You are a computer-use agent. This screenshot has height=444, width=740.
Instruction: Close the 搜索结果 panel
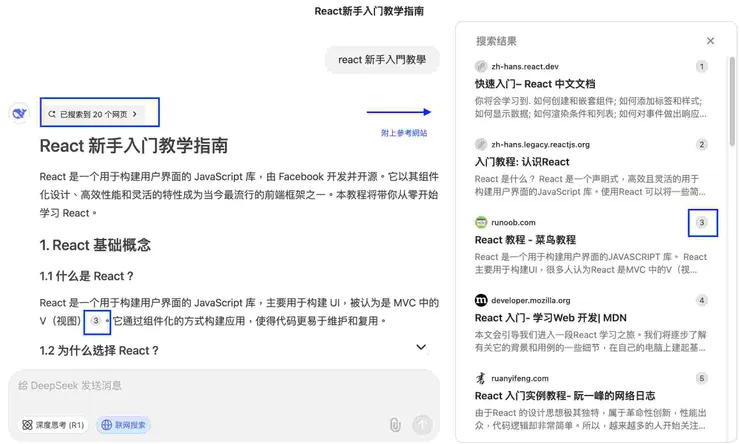click(x=710, y=41)
